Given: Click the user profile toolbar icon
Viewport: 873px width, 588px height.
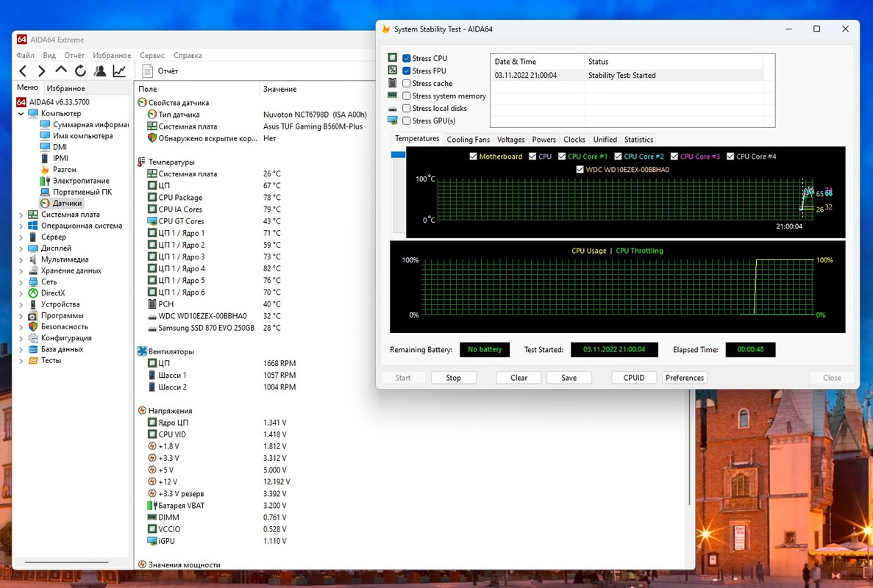Looking at the screenshot, I should (100, 71).
